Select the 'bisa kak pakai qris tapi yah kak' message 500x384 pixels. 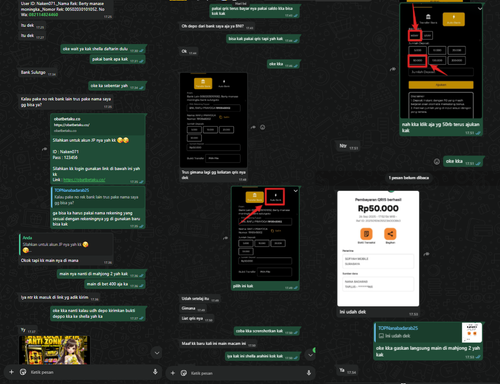click(x=263, y=39)
